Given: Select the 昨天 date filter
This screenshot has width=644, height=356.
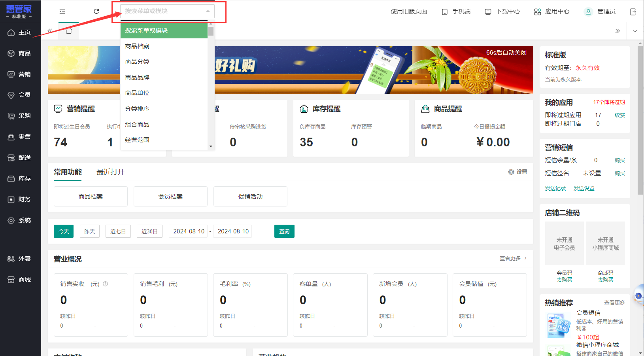Looking at the screenshot, I should 90,231.
